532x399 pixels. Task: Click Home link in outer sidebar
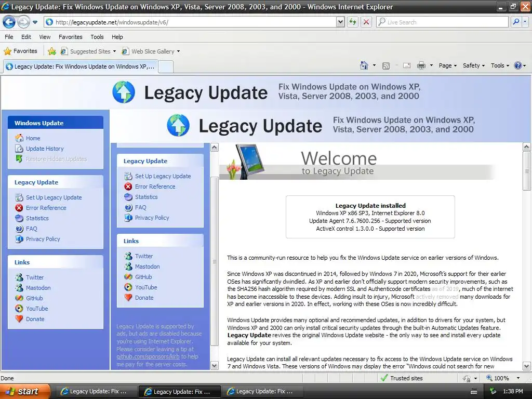(x=33, y=138)
